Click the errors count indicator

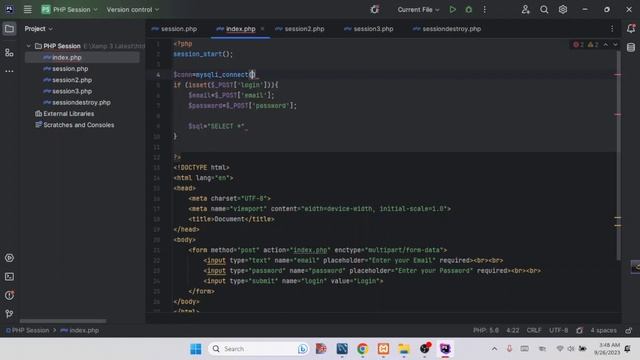[x=578, y=44]
